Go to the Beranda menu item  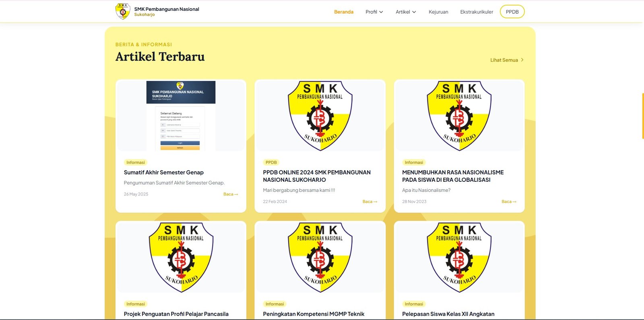tap(344, 12)
